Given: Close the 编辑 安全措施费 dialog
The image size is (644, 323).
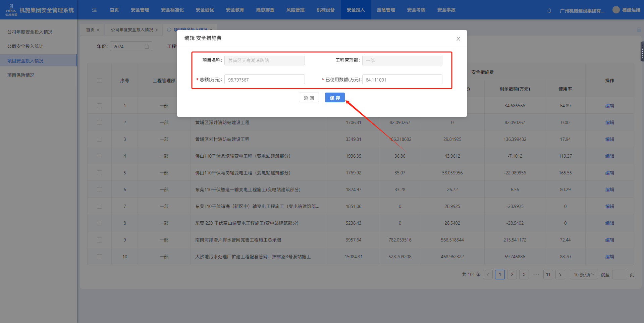Looking at the screenshot, I should (458, 39).
